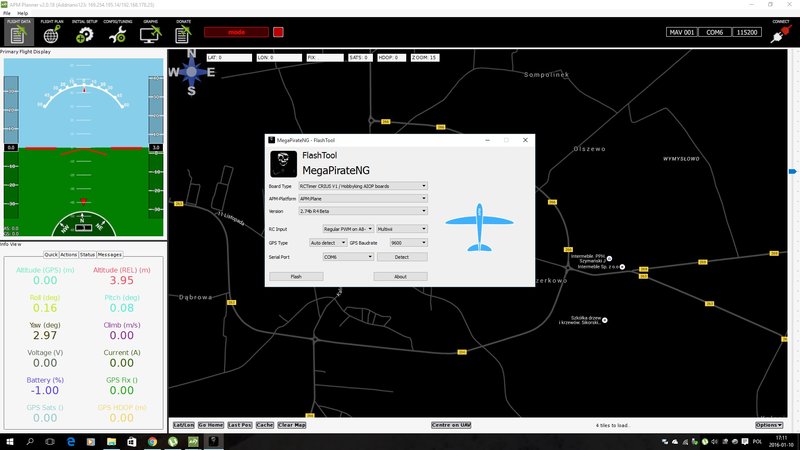Viewport: 800px width, 450px height.
Task: Open the Multiwii dropdown beside RC Input
Action: (x=402, y=229)
